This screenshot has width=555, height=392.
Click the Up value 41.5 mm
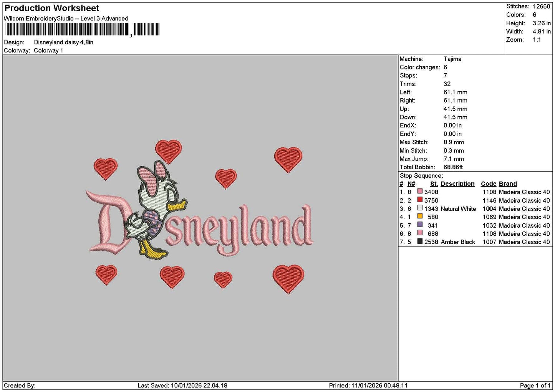[456, 109]
